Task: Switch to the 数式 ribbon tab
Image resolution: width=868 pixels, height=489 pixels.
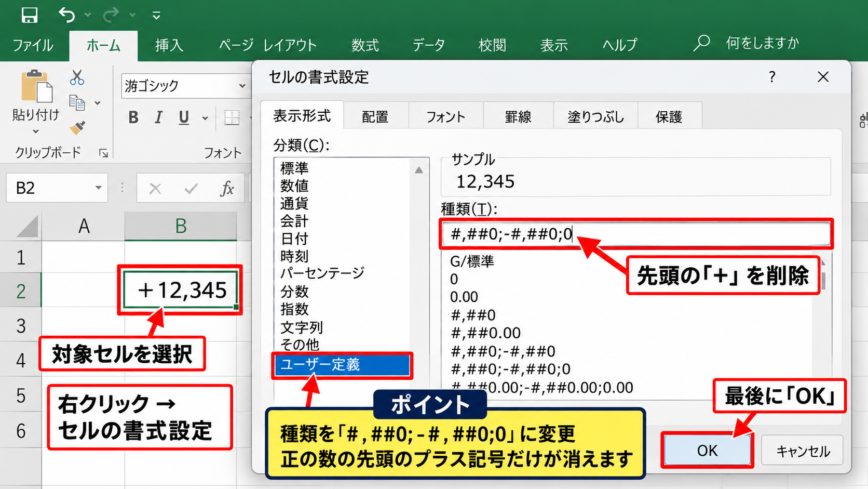Action: click(365, 45)
